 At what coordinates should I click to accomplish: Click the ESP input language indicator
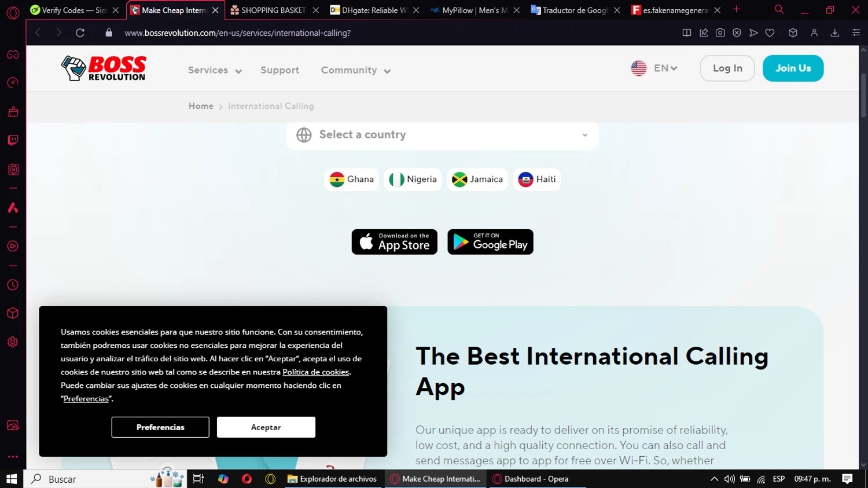coord(779,479)
